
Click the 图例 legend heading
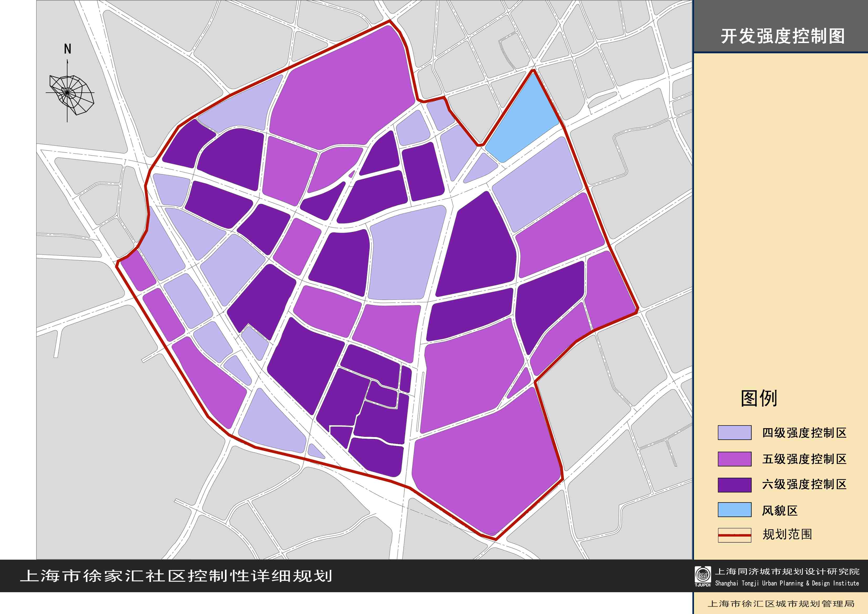[759, 398]
